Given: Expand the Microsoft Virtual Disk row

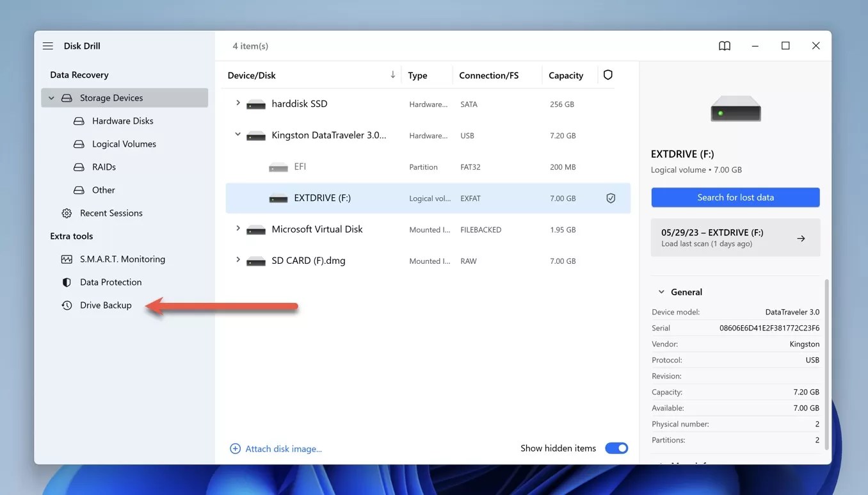Looking at the screenshot, I should pyautogui.click(x=238, y=229).
